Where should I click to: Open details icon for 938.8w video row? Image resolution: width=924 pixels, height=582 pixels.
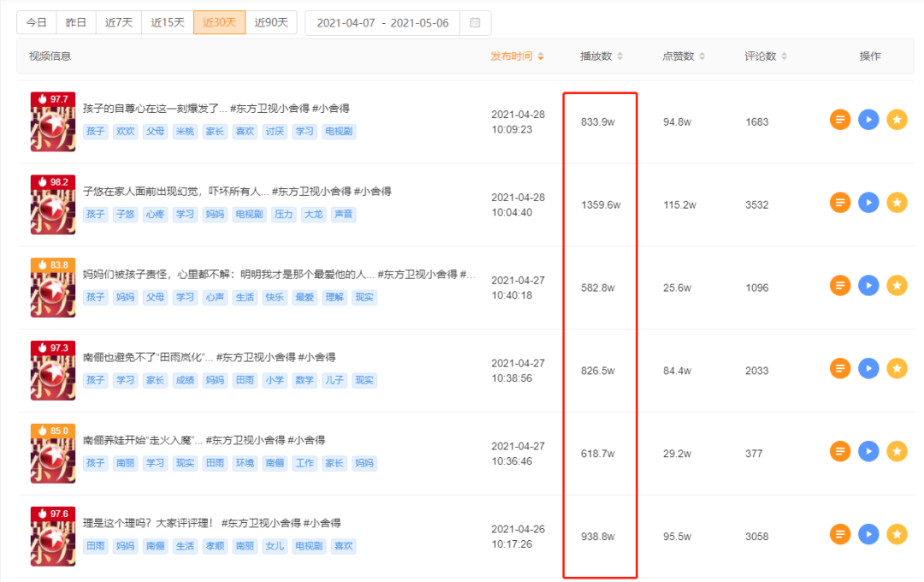[x=840, y=535]
